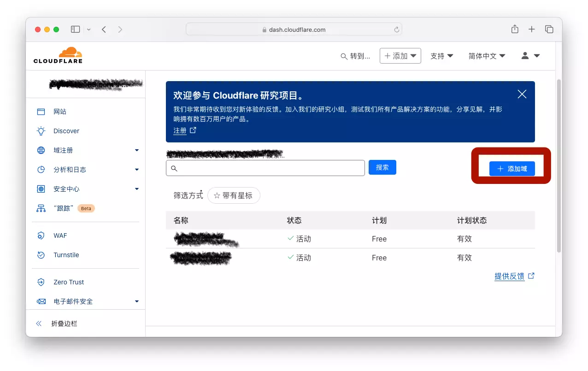
Task: Click the Discover lightbulb icon
Action: pos(41,131)
